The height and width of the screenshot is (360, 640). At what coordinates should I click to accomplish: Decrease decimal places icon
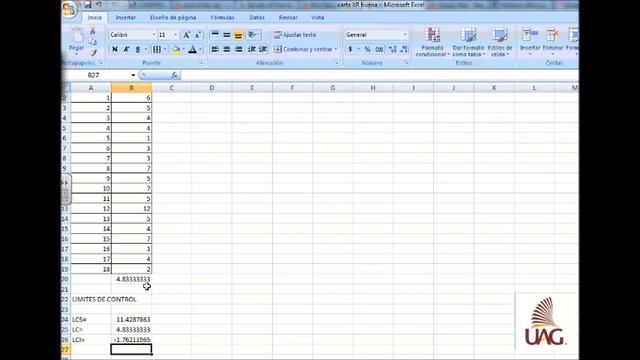[404, 49]
